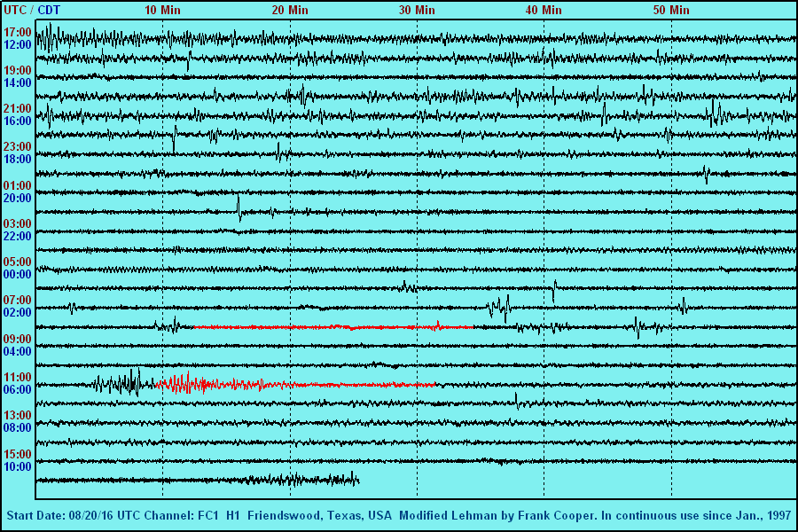Screen dimensions: 798x532
Task: Select the 00:00 CDT hour label
Action: tap(18, 274)
